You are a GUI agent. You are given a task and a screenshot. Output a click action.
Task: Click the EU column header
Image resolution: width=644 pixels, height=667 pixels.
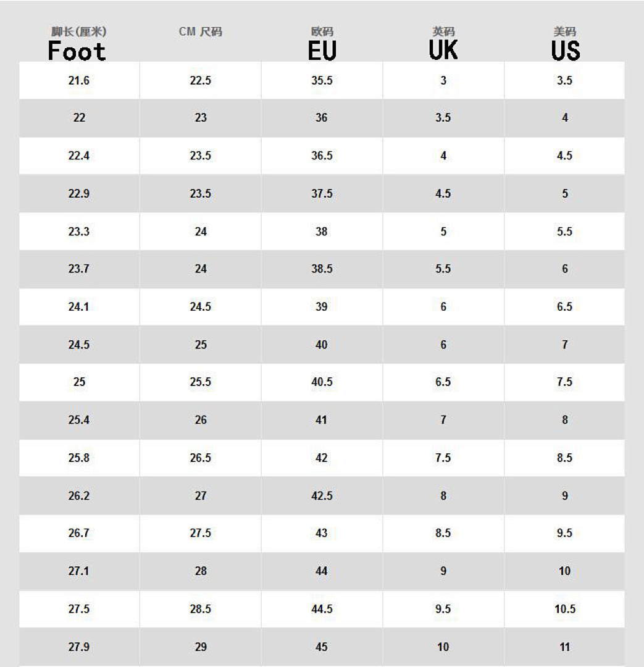click(x=322, y=50)
